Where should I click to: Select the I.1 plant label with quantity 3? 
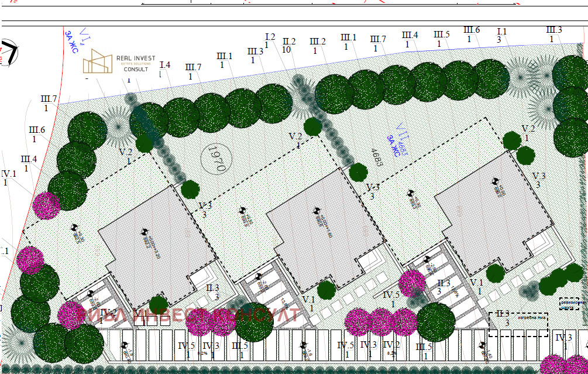pyautogui.click(x=501, y=35)
